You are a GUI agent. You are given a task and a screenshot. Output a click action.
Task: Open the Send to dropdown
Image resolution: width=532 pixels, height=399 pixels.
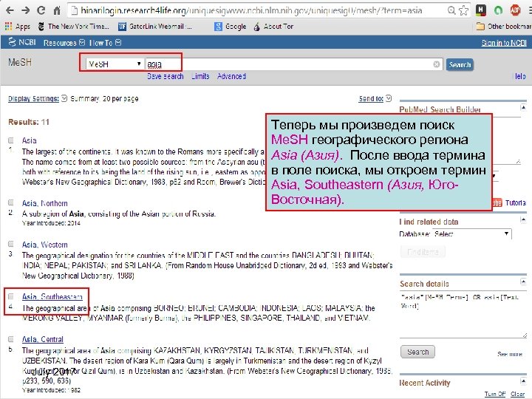coord(375,99)
